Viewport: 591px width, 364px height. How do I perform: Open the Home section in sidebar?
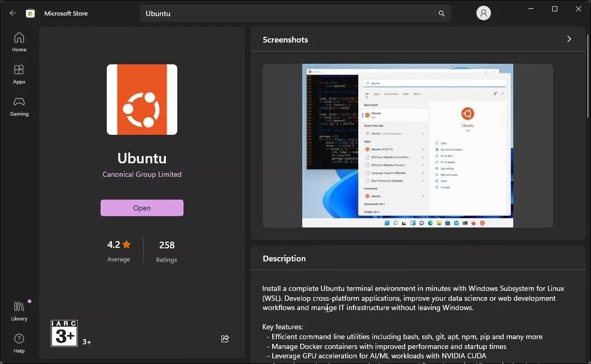click(19, 42)
